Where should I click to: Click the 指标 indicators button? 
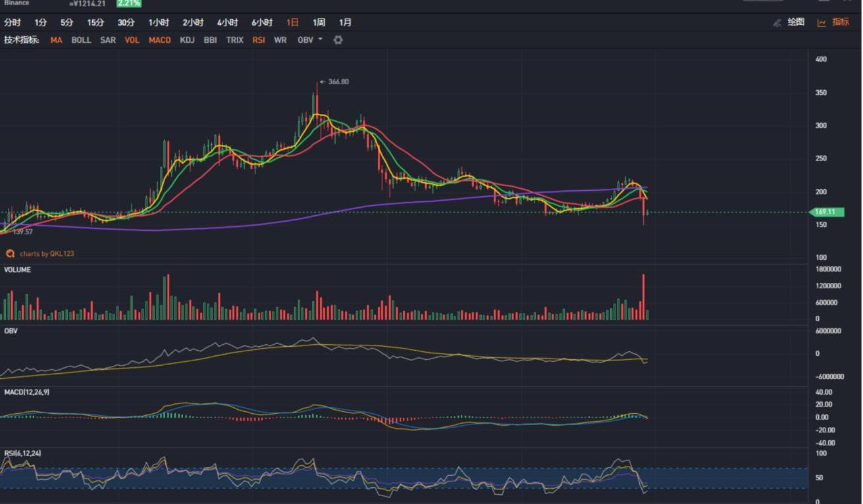[841, 22]
